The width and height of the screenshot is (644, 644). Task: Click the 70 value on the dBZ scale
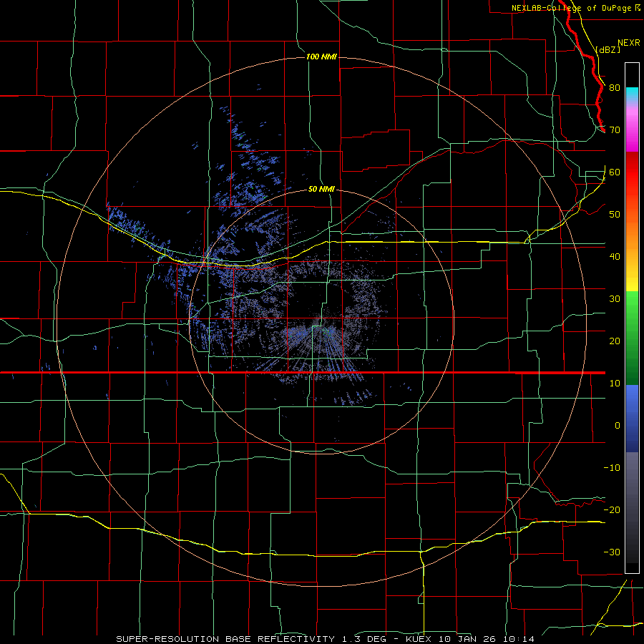pos(615,130)
